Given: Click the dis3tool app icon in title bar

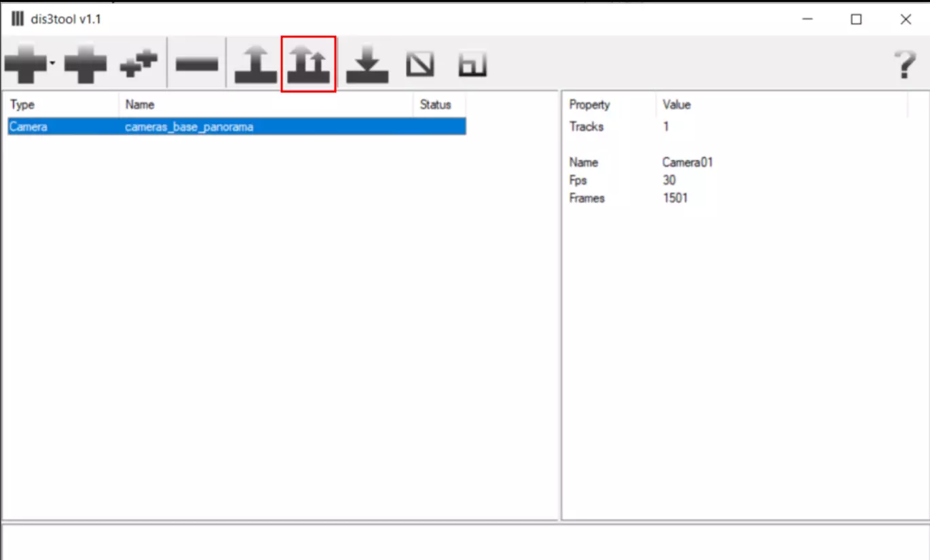Looking at the screenshot, I should 18,19.
